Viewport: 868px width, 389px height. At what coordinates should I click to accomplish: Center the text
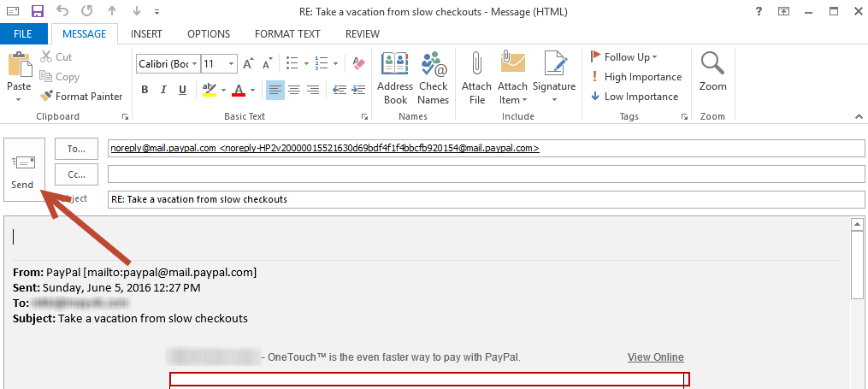pos(294,90)
